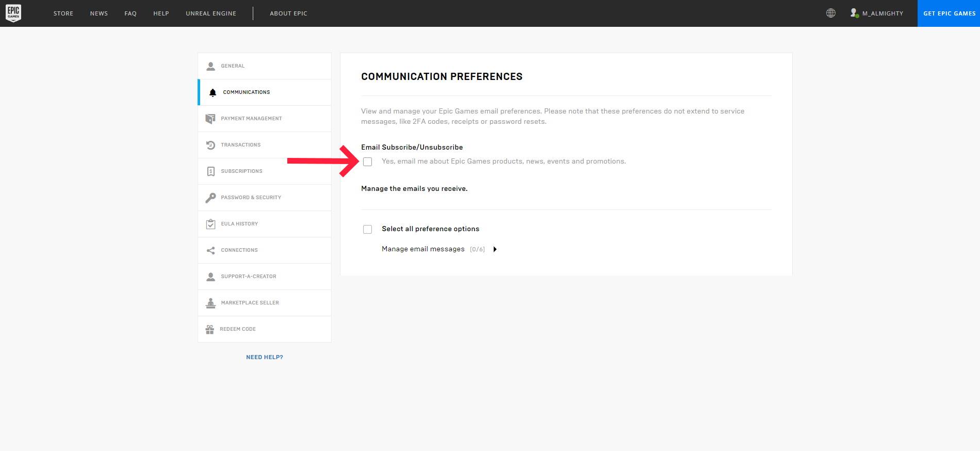
Task: Open the M_ALMIGHTY account menu
Action: (883, 13)
